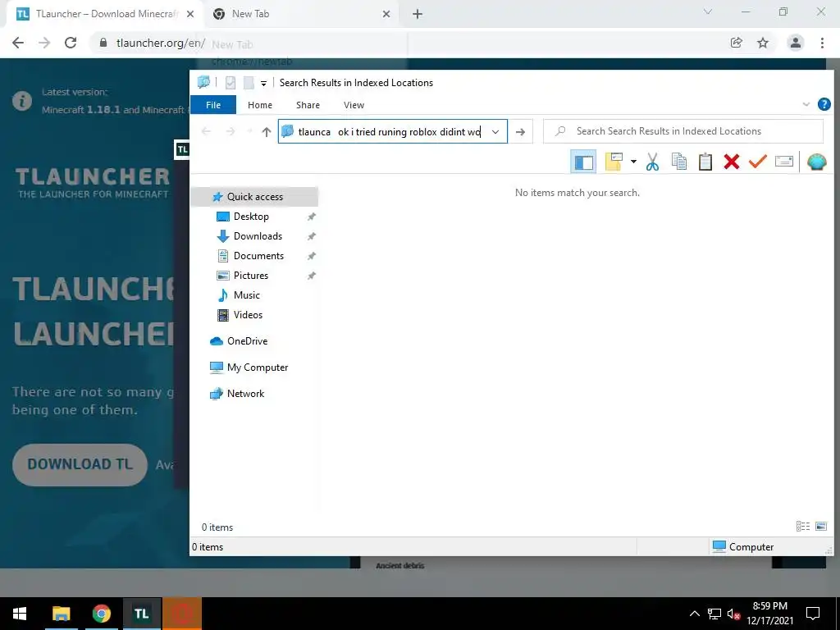Open the View ribbon tab

tap(354, 105)
